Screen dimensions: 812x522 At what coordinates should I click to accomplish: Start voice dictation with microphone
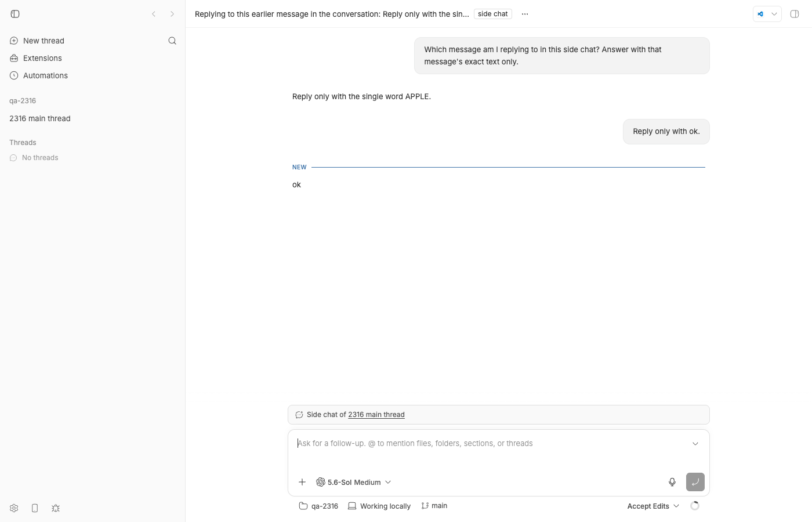point(672,482)
